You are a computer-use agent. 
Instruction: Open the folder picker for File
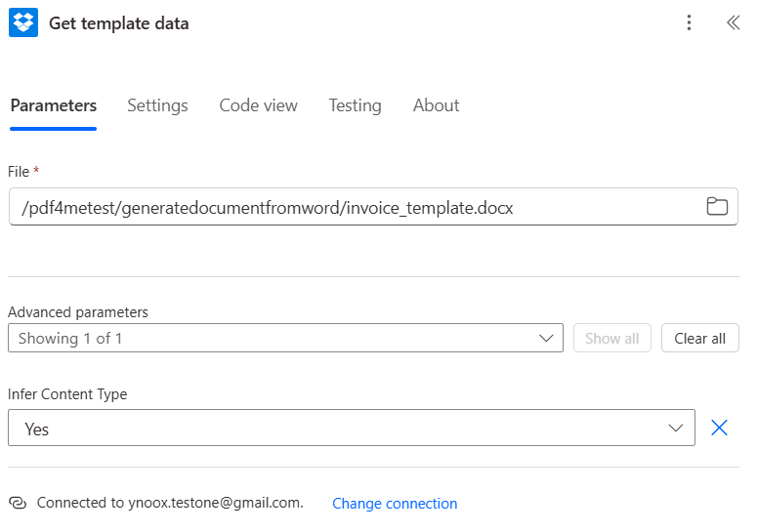point(717,206)
